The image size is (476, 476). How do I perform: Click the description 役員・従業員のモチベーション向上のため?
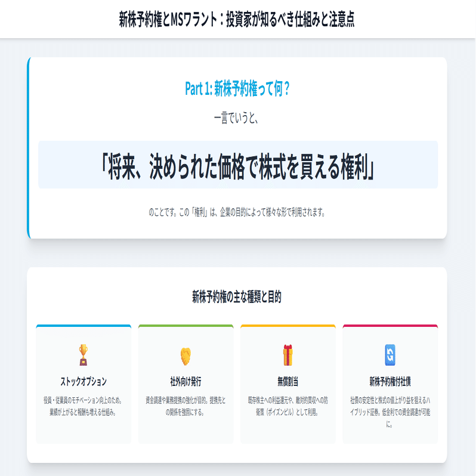click(x=84, y=406)
